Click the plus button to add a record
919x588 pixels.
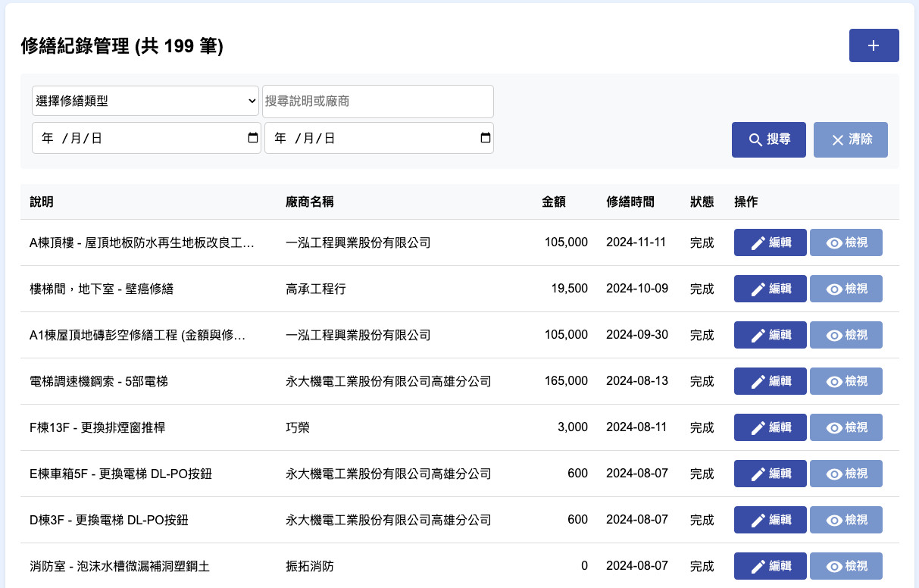[874, 45]
